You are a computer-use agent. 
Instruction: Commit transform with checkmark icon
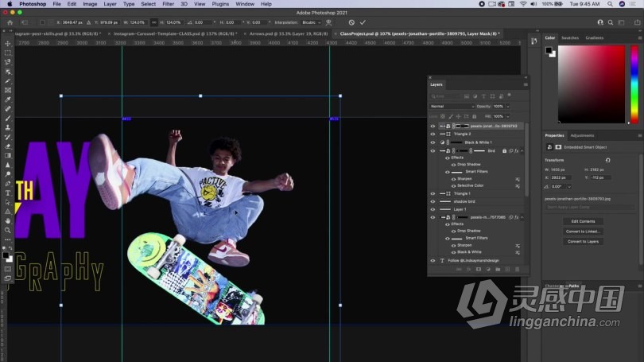click(x=363, y=22)
